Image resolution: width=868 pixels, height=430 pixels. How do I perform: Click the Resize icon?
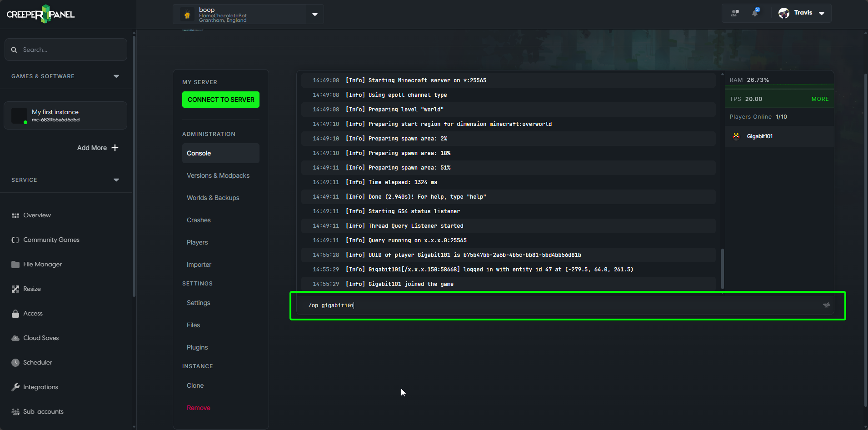click(15, 289)
